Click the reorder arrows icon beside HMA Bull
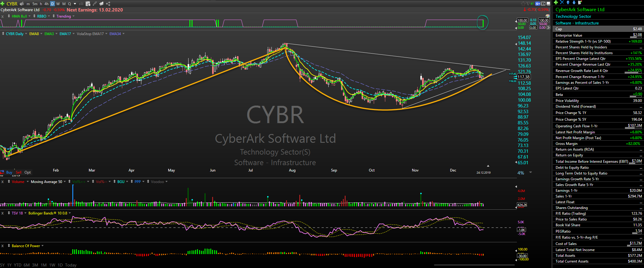Viewport: 644px width, 268px height. 9,16
